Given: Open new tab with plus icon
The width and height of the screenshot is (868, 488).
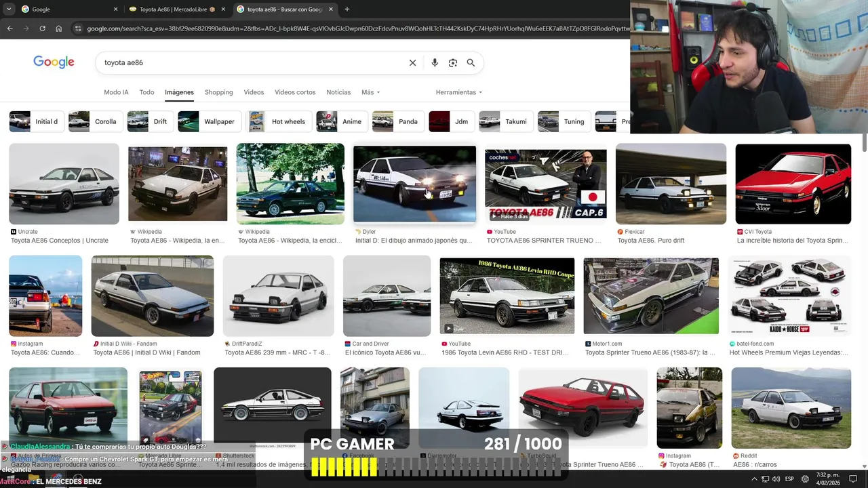Looking at the screenshot, I should 347,9.
